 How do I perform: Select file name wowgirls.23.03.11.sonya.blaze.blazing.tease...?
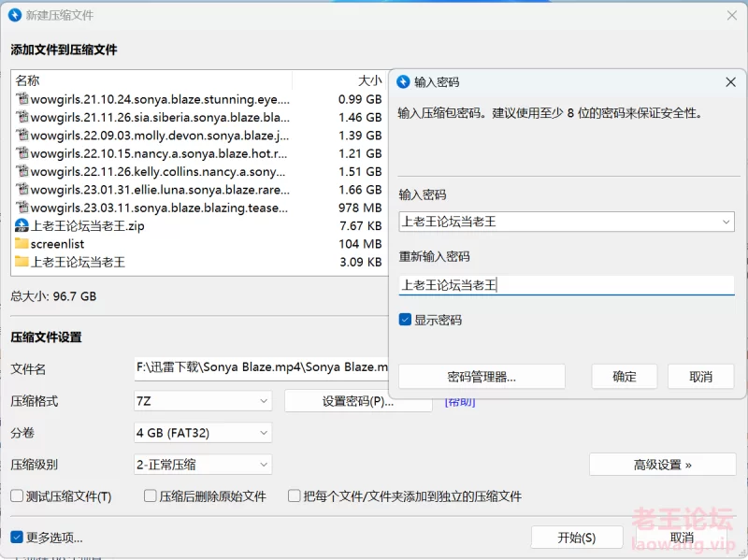(159, 208)
